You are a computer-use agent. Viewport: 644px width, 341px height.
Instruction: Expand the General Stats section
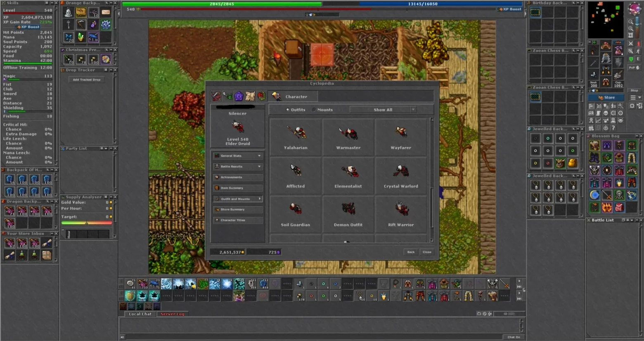[238, 156]
